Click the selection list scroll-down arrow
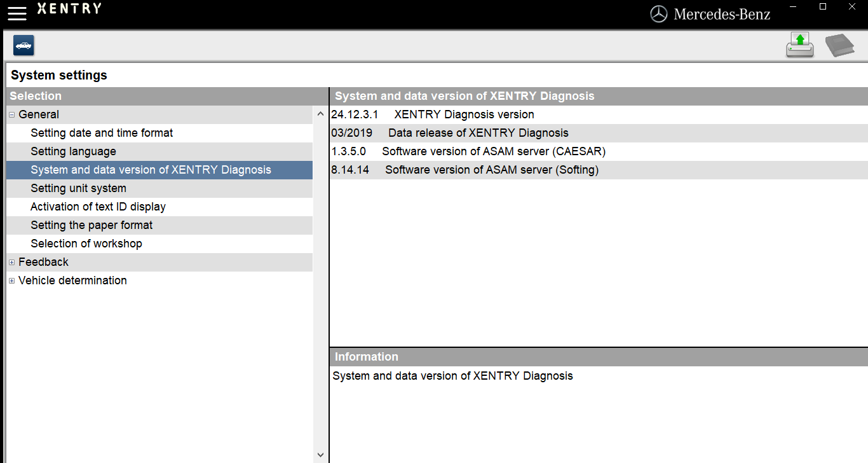 pyautogui.click(x=320, y=455)
